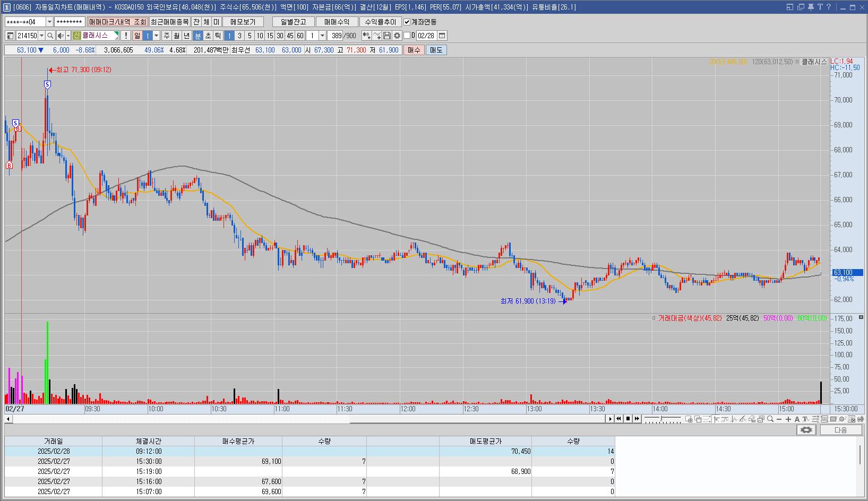Click the save chart floppy disk icon
The height and width of the screenshot is (501, 868).
tap(387, 36)
